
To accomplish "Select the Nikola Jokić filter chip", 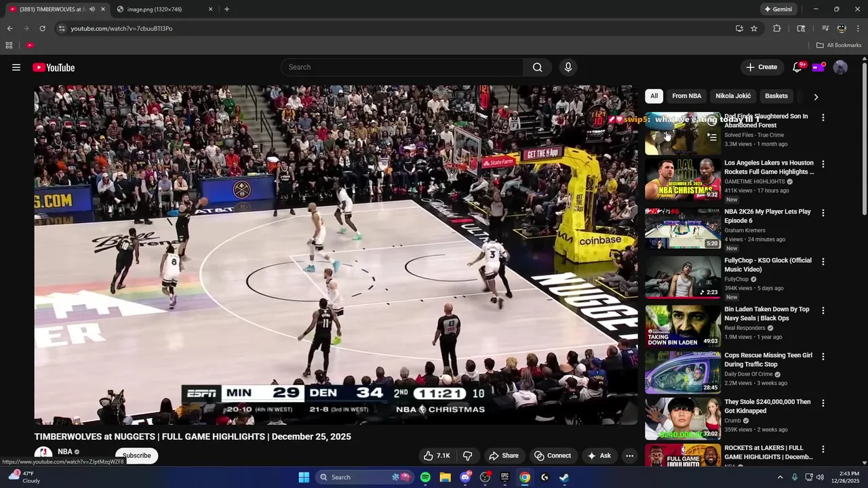I will [733, 96].
